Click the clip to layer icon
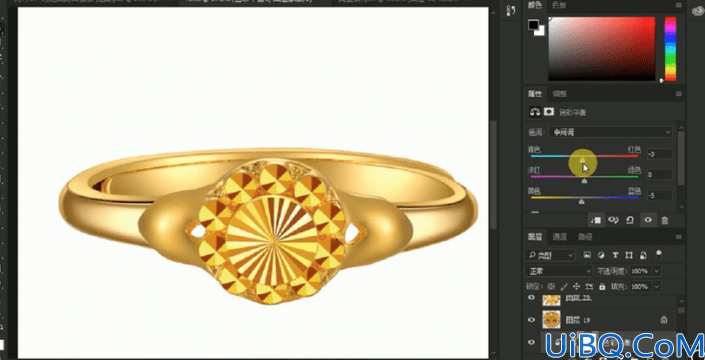 click(596, 220)
